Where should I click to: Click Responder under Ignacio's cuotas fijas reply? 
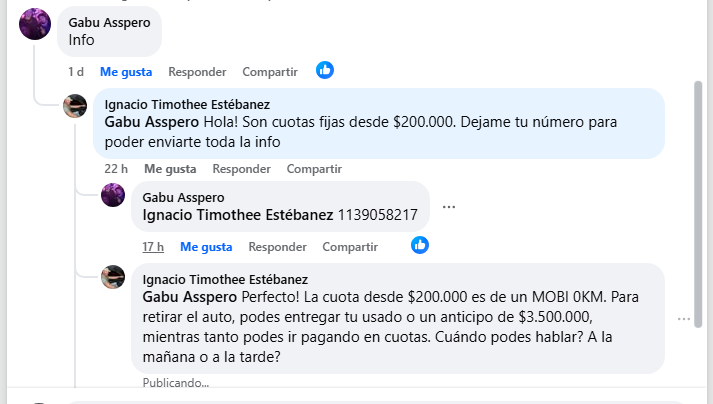tap(241, 169)
